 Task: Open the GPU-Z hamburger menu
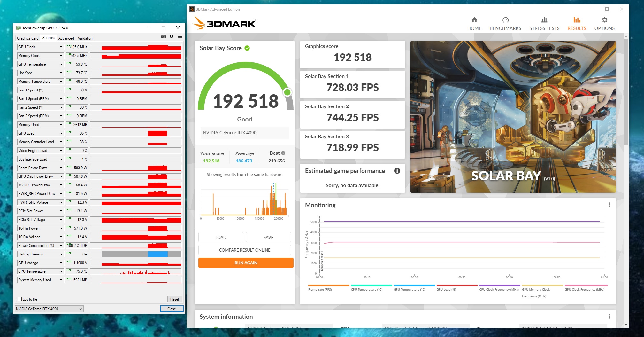pyautogui.click(x=180, y=36)
